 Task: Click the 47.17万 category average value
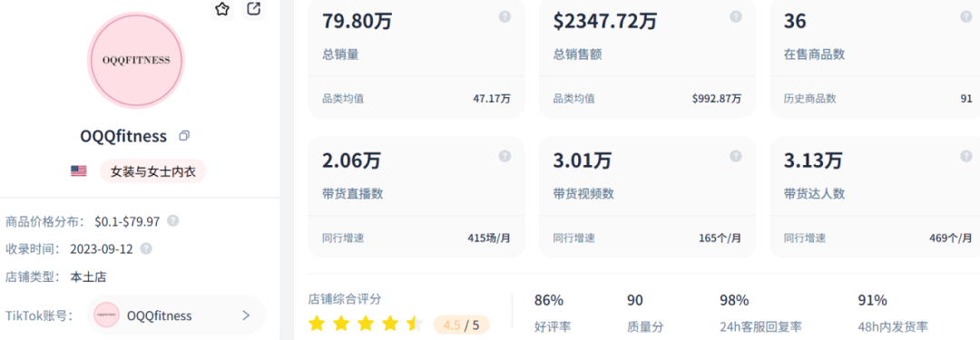coord(492,99)
